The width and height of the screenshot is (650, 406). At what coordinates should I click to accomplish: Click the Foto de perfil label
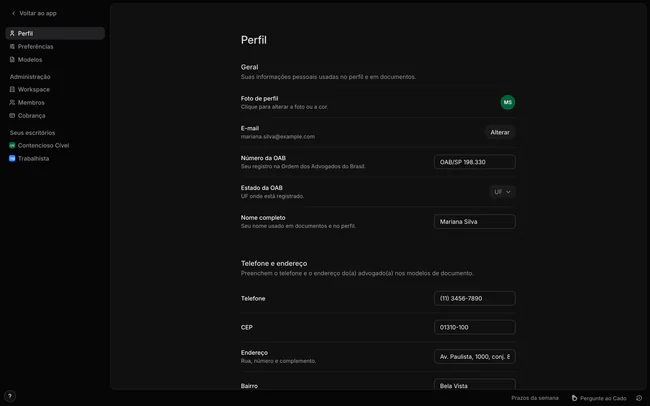(260, 98)
